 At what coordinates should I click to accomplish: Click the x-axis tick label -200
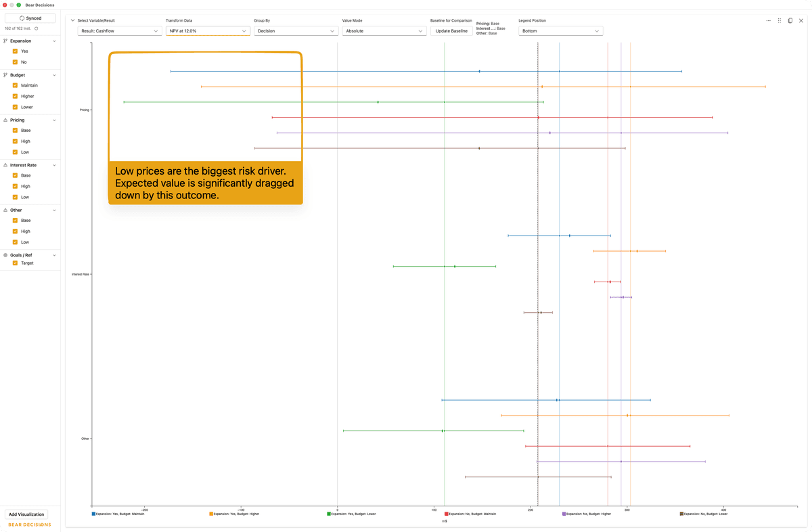[144, 510]
